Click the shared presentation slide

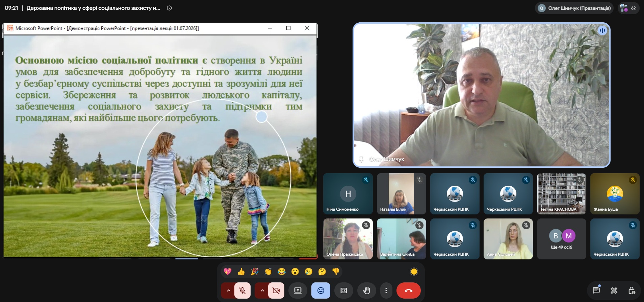click(x=160, y=146)
